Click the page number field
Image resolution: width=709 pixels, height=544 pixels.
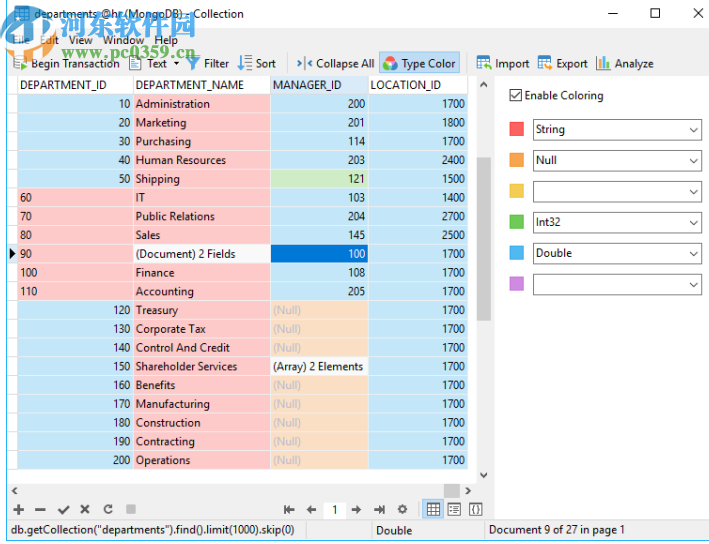(335, 510)
